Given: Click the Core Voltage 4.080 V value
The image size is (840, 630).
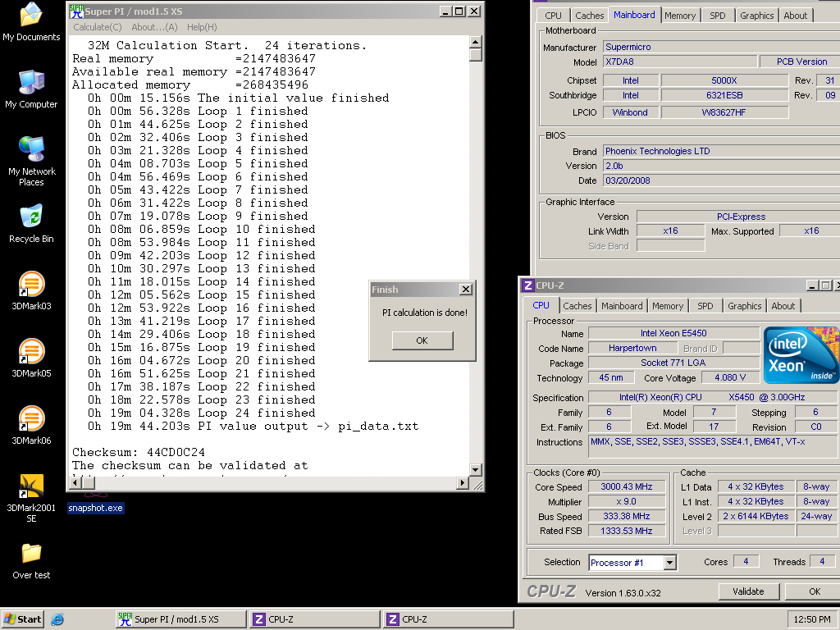Looking at the screenshot, I should (730, 377).
